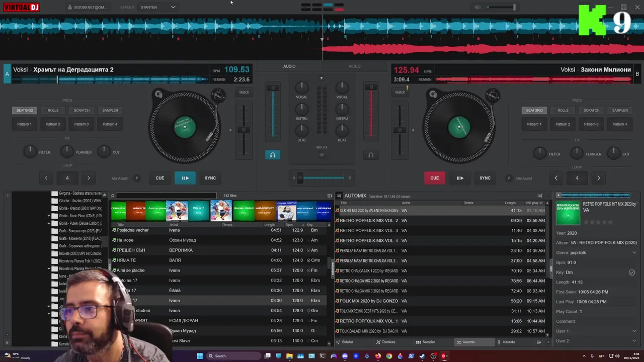Click the Automix shuffle icon
Viewport: 644px width, 362px height.
click(540, 196)
